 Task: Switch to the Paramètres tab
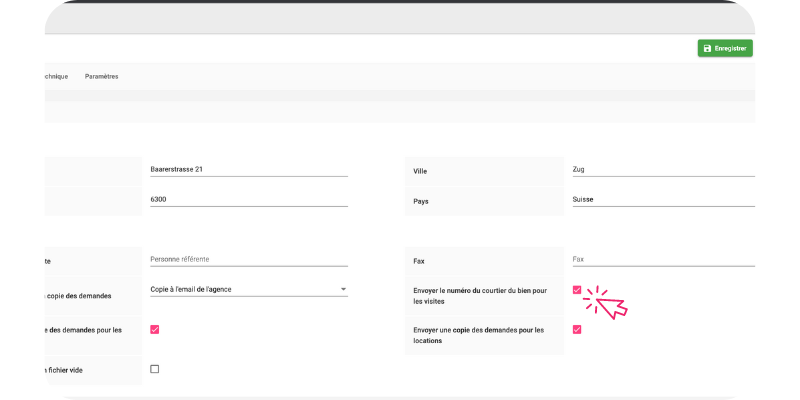pos(102,76)
